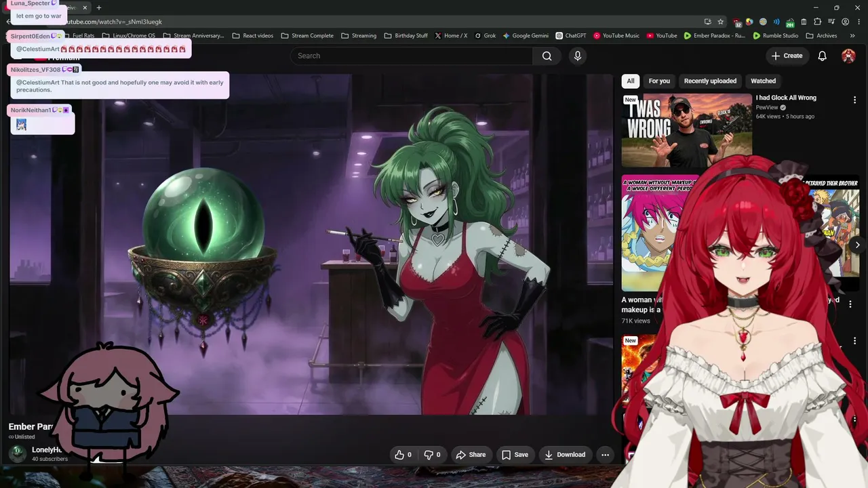Image resolution: width=868 pixels, height=488 pixels.
Task: Open the 'I Was Wrong' video thumbnail
Action: 687,130
